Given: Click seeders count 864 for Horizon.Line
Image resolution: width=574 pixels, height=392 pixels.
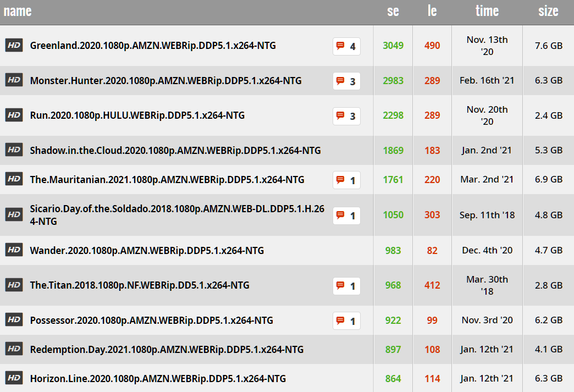Looking at the screenshot, I should [x=393, y=379].
